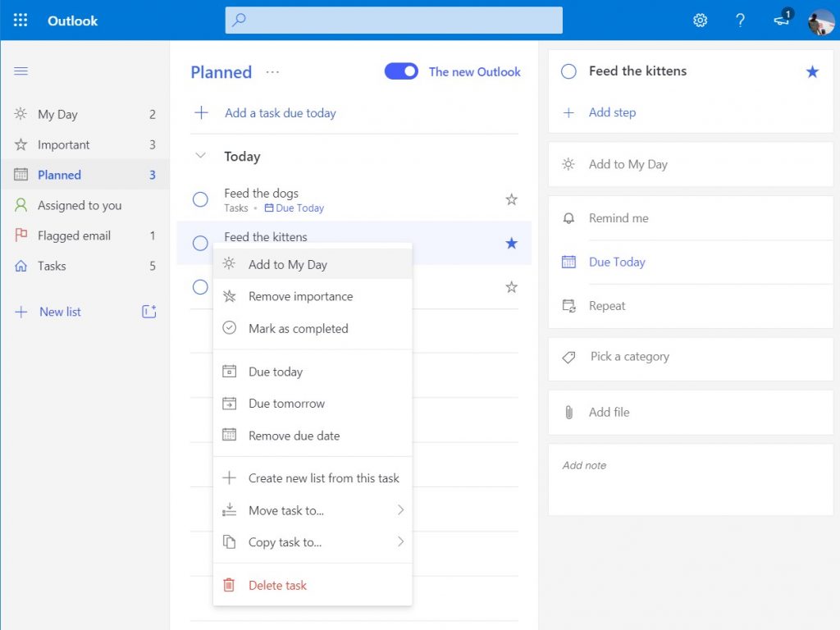The height and width of the screenshot is (630, 840).
Task: Click Add step in details pane
Action: (612, 112)
